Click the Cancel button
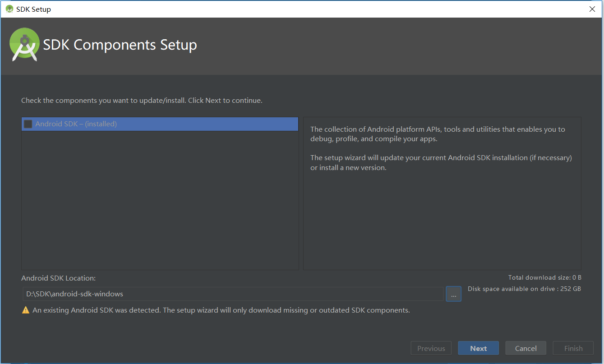 pos(526,348)
